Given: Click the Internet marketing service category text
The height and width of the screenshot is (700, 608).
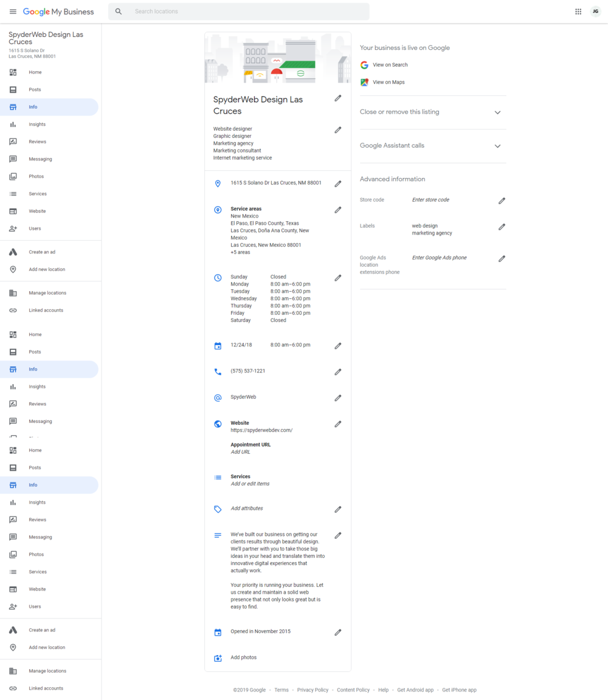Looking at the screenshot, I should [x=243, y=157].
